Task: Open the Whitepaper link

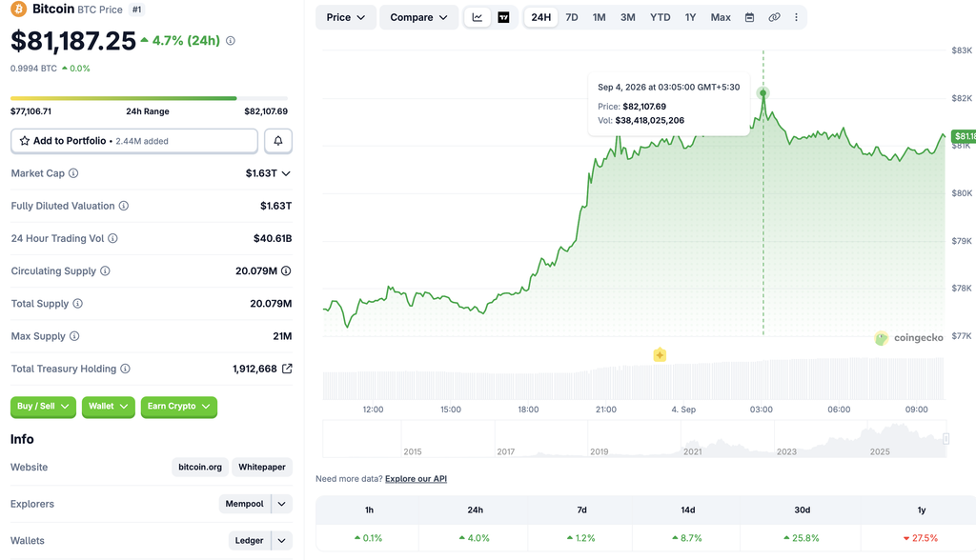Action: [262, 468]
